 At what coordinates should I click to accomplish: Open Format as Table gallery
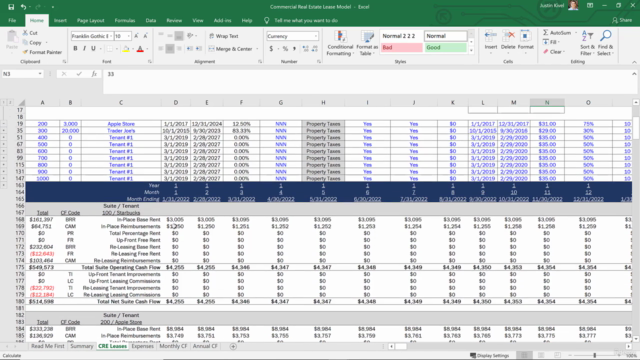[x=367, y=43]
